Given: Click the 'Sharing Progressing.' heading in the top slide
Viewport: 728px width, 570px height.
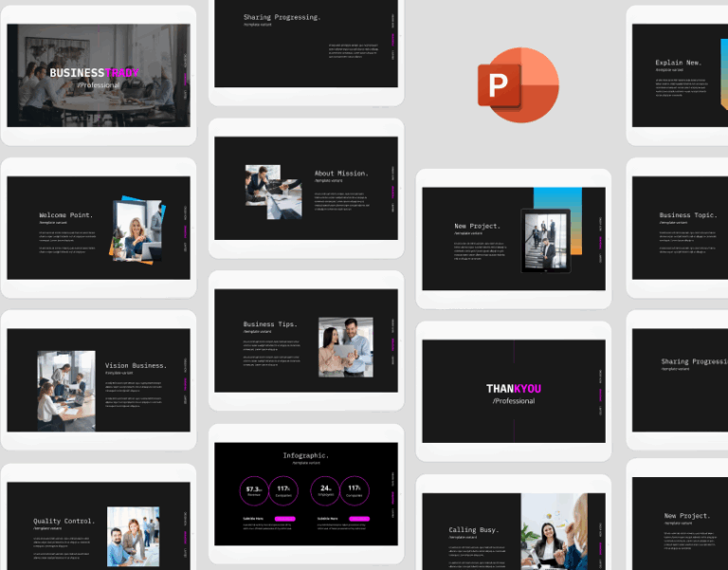Looking at the screenshot, I should click(282, 17).
